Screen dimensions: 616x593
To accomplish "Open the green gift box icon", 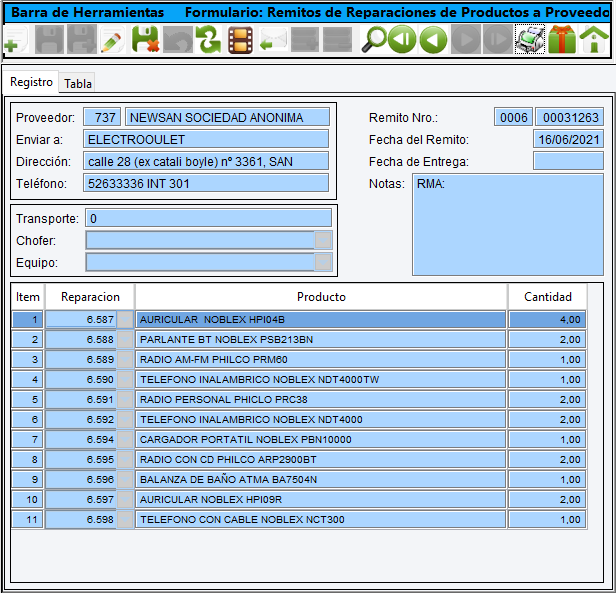I will (x=562, y=40).
